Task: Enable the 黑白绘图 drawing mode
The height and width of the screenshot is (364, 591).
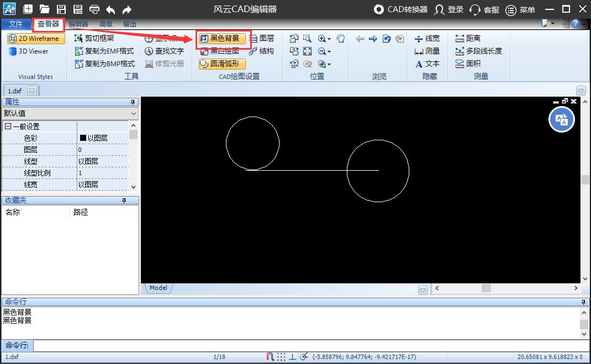Action: pos(219,51)
